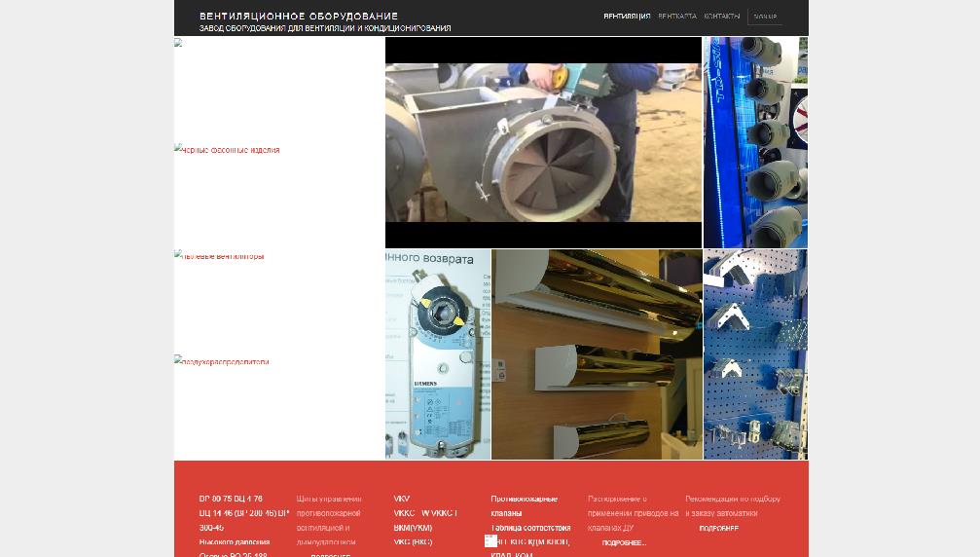The height and width of the screenshot is (557, 980).
Task: Open the Таблица соответствия footer link
Action: tap(530, 528)
